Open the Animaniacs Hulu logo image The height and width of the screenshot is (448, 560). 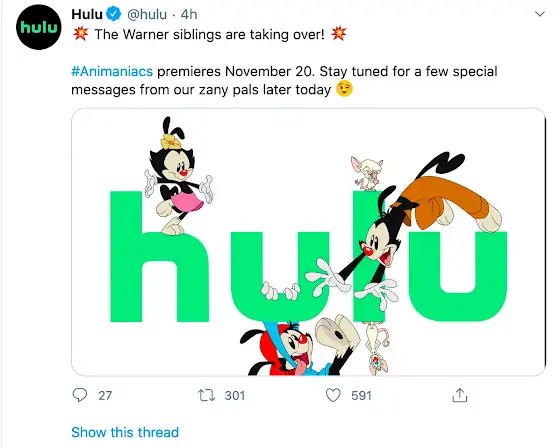click(x=308, y=242)
